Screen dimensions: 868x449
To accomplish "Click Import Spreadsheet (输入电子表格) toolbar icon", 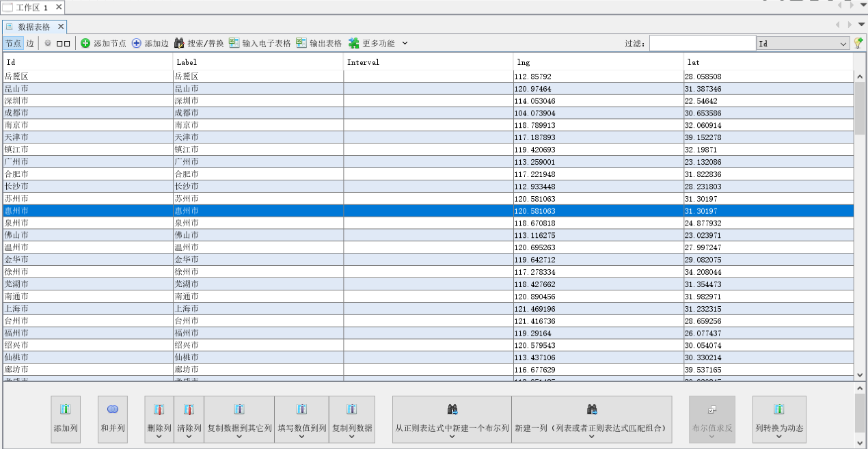I will point(234,43).
